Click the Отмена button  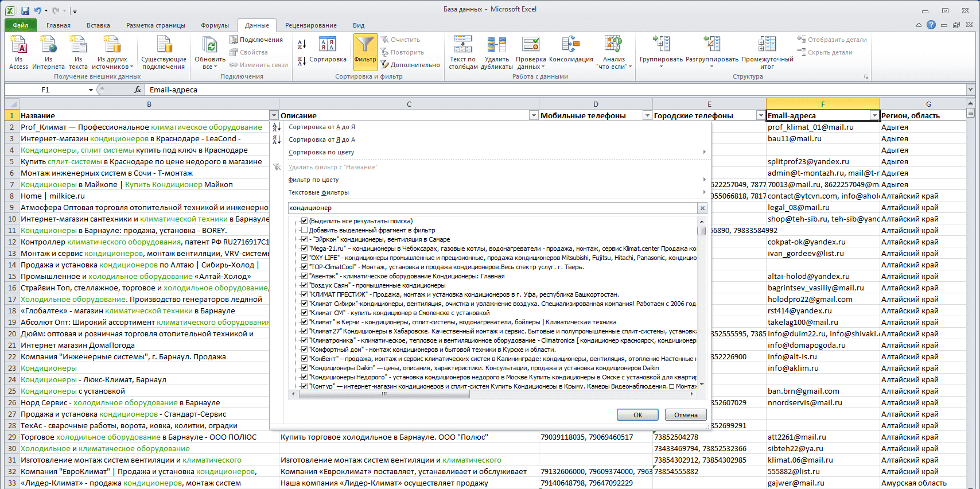(x=686, y=414)
